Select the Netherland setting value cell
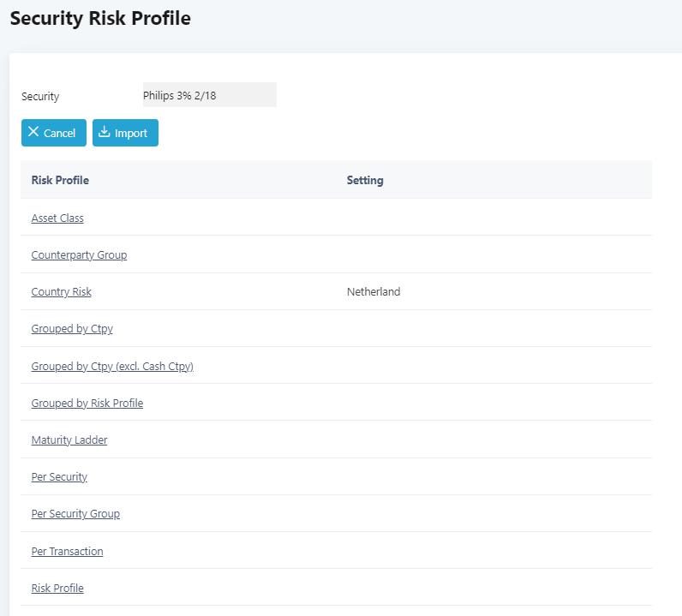 pyautogui.click(x=374, y=292)
